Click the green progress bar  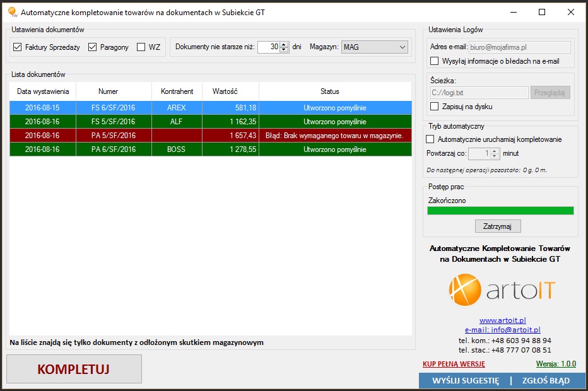(500, 211)
